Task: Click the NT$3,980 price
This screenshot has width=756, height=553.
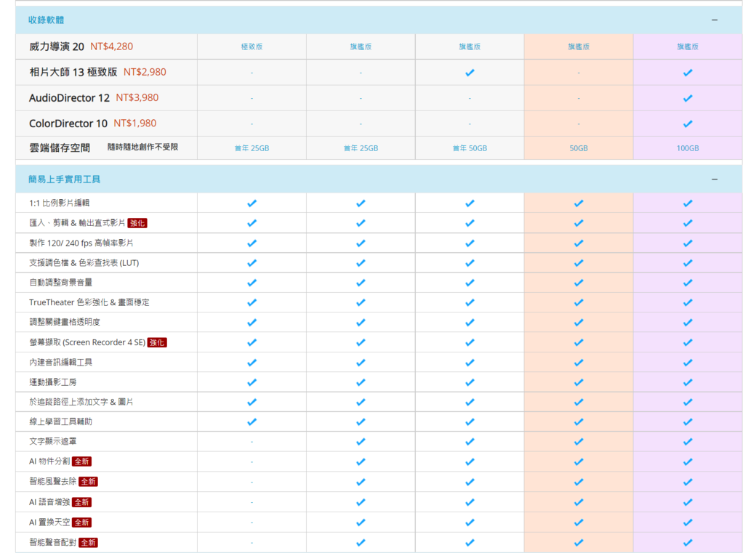Action: click(137, 98)
